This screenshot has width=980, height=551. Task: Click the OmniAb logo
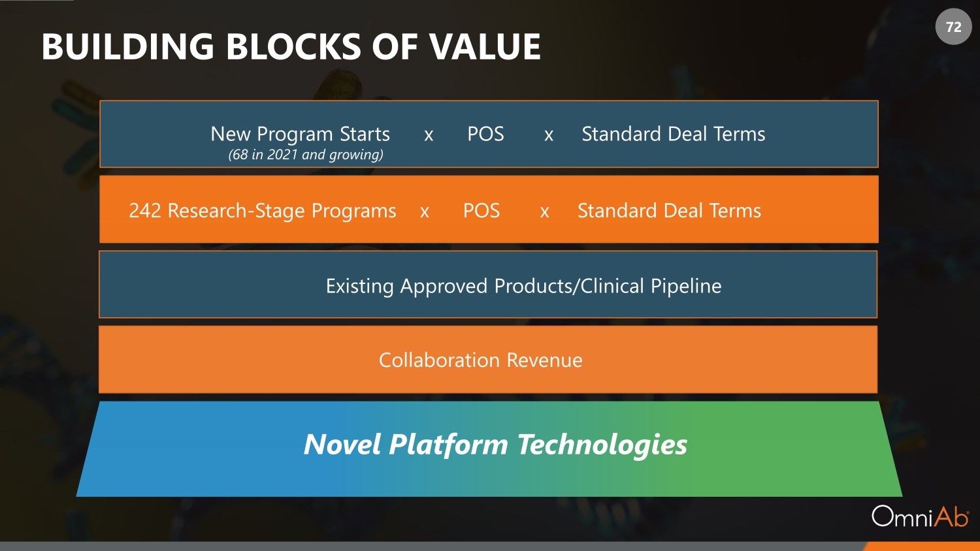920,516
